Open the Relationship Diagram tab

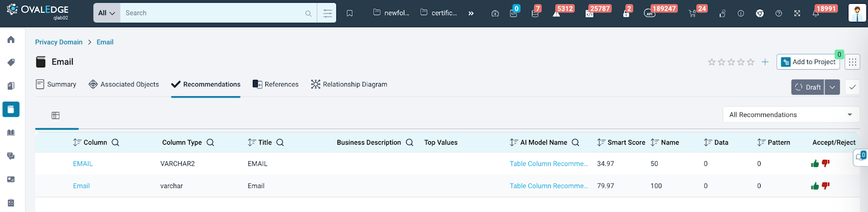click(349, 84)
